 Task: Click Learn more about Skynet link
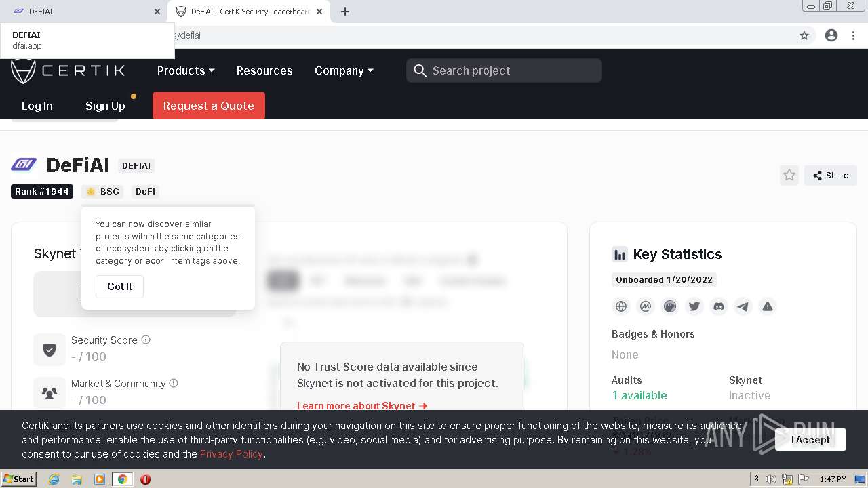coord(362,406)
